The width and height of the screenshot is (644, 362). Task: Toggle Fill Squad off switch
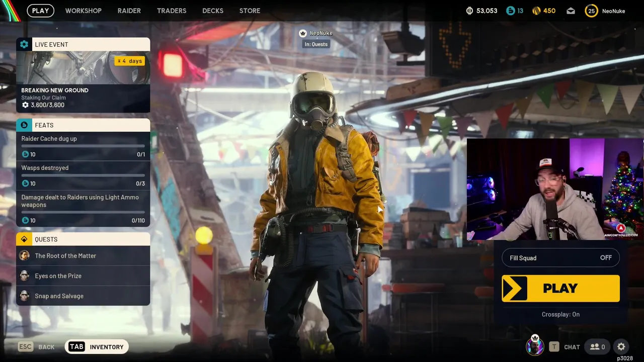coord(561,258)
